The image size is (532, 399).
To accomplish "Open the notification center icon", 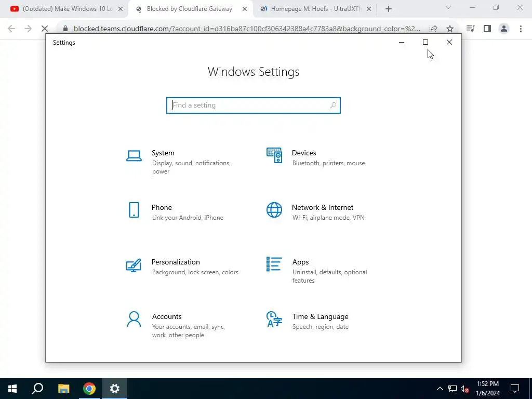I will [515, 389].
